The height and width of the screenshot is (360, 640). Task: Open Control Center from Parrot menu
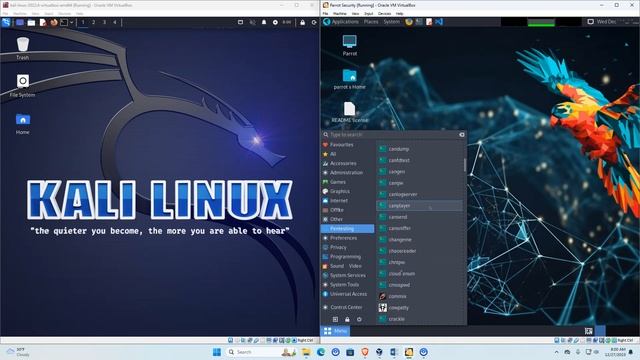347,307
